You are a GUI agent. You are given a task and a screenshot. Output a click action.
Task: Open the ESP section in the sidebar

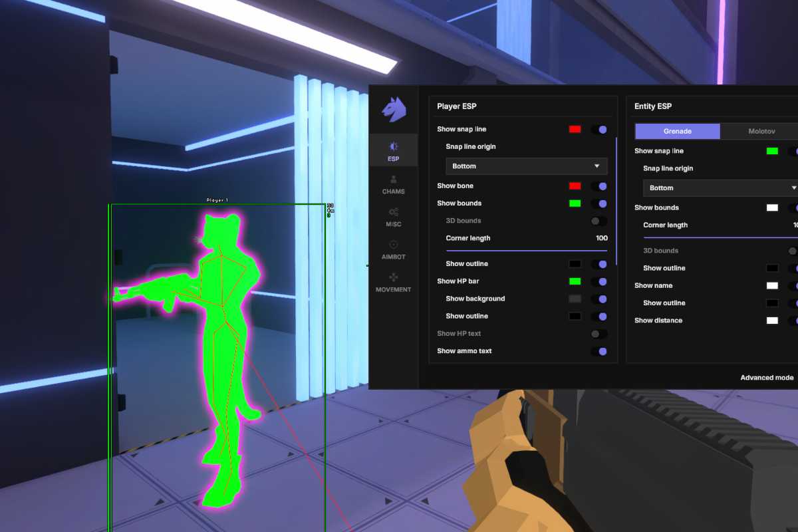point(393,151)
